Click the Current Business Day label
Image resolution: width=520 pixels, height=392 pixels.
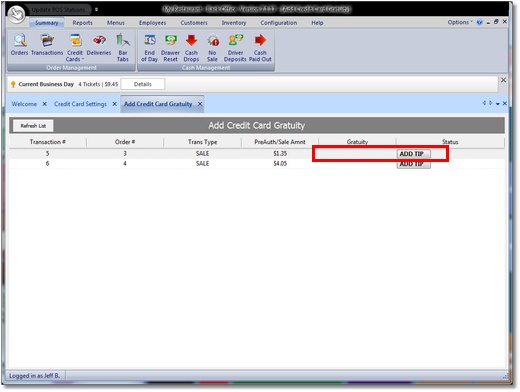pyautogui.click(x=46, y=84)
